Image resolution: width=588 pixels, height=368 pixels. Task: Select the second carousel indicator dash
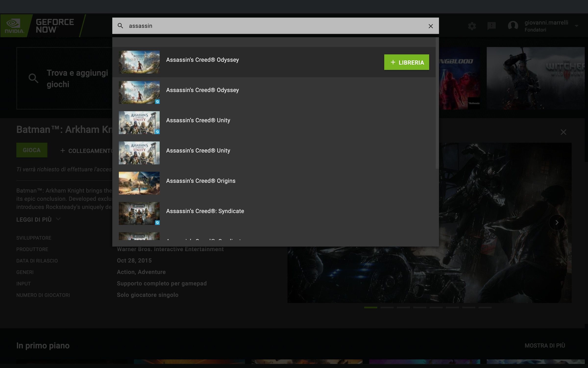[x=387, y=307]
